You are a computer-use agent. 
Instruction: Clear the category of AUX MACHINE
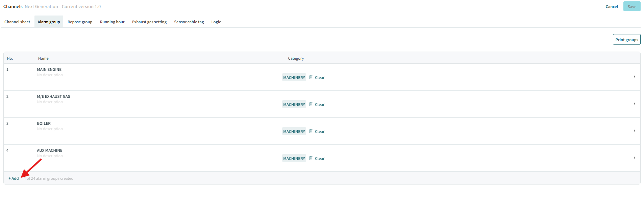pyautogui.click(x=320, y=159)
